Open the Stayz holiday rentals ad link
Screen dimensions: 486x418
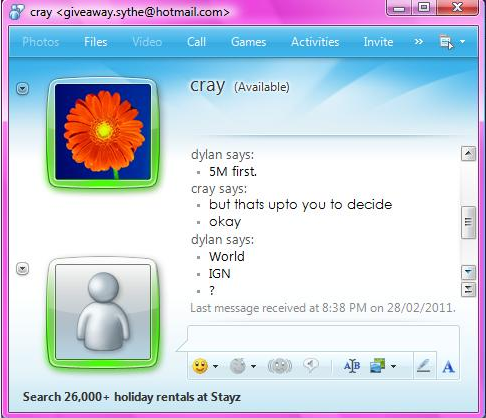[132, 397]
